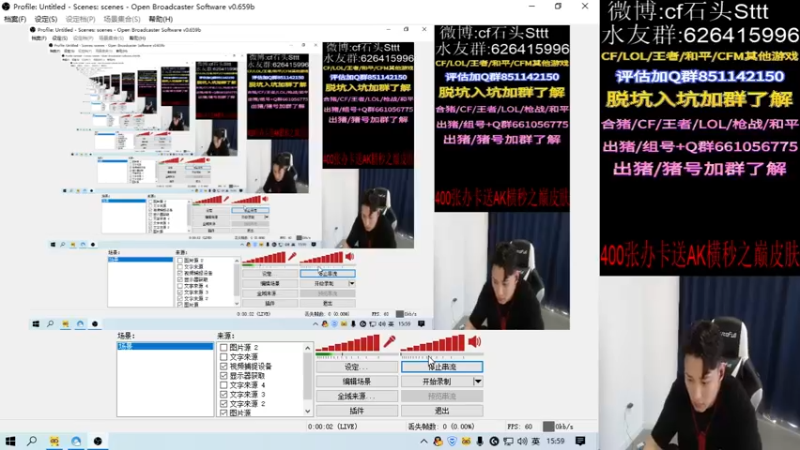The image size is (800, 450).
Task: Open the blue browser icon on taskbar
Action: (x=76, y=441)
